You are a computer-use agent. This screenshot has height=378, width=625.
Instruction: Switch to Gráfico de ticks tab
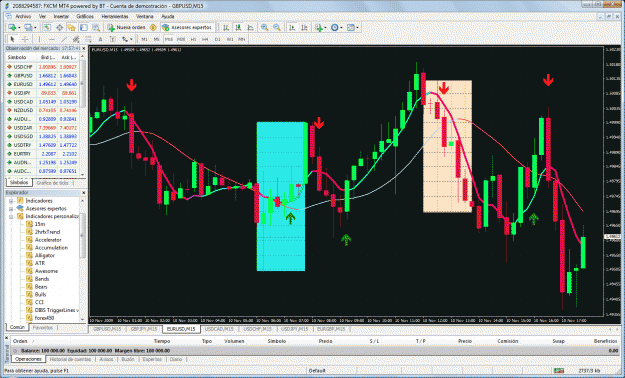[x=52, y=183]
